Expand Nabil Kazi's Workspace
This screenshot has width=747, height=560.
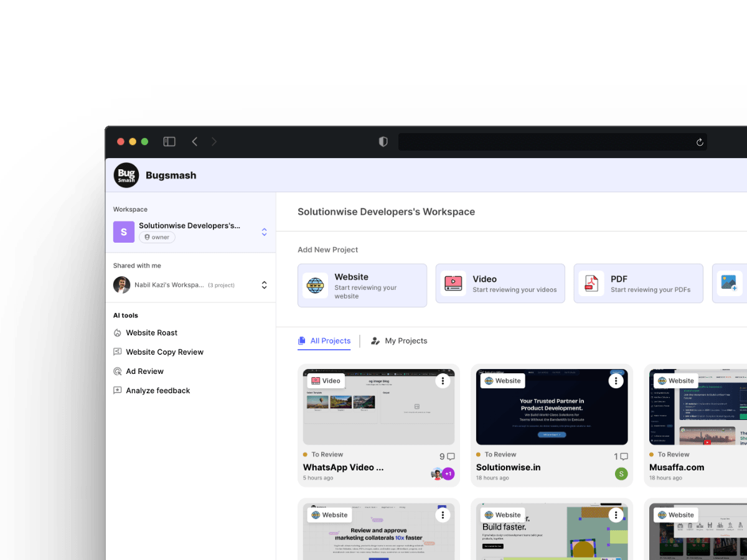click(x=264, y=284)
